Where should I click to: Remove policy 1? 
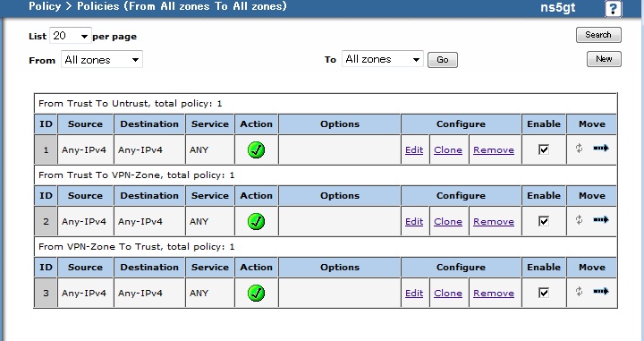pyautogui.click(x=494, y=150)
